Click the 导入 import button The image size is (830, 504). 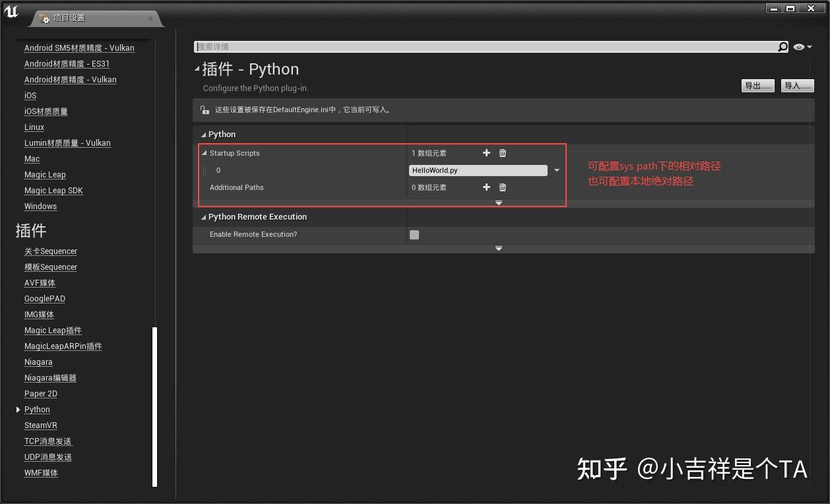(797, 86)
